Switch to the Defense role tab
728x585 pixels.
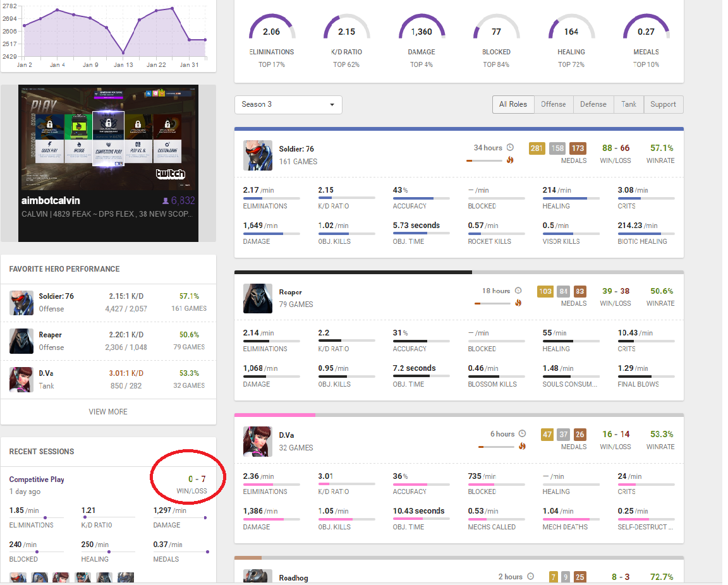[x=593, y=104]
